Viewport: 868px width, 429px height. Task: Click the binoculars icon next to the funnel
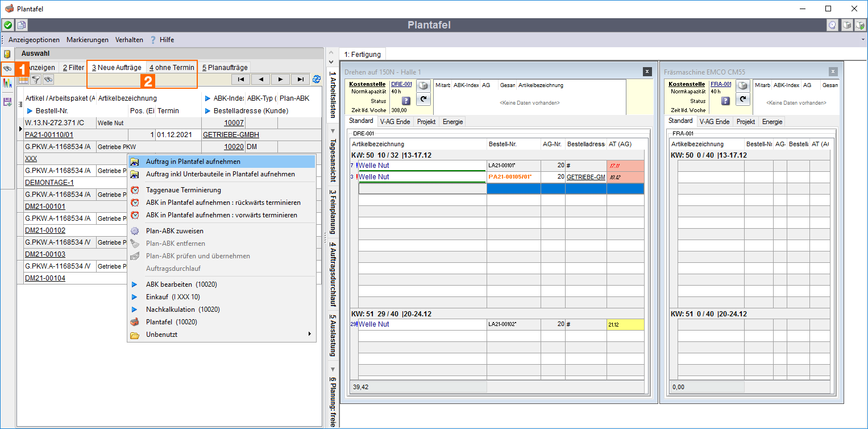click(x=48, y=80)
